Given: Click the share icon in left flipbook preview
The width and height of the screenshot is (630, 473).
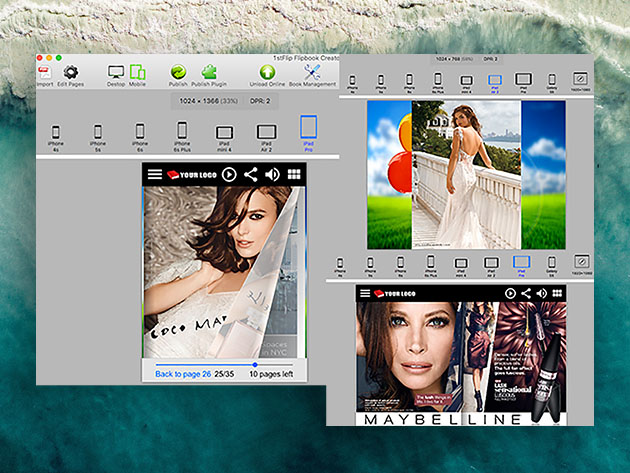Looking at the screenshot, I should (x=251, y=174).
